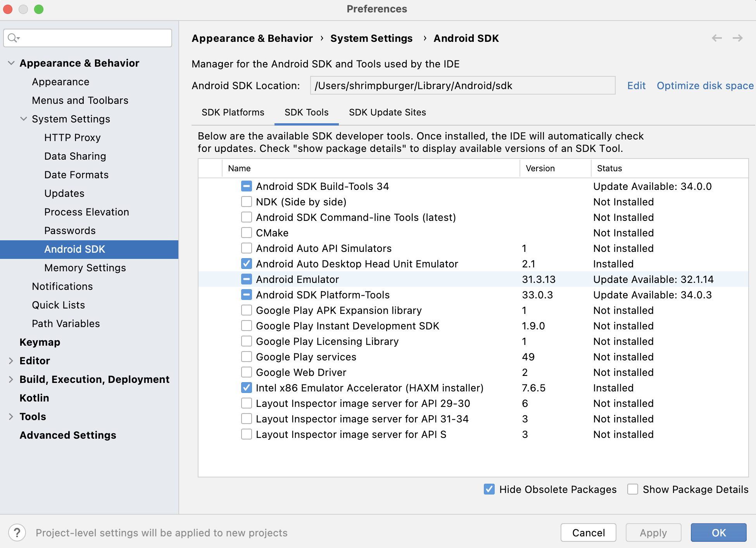Click the Android SDK Location field
Image resolution: width=756 pixels, height=548 pixels.
point(462,86)
